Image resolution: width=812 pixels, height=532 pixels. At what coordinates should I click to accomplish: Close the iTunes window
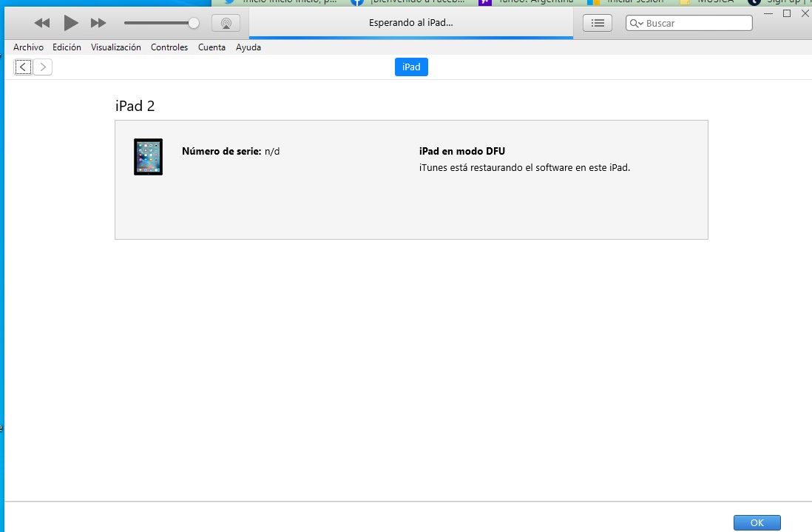point(805,13)
